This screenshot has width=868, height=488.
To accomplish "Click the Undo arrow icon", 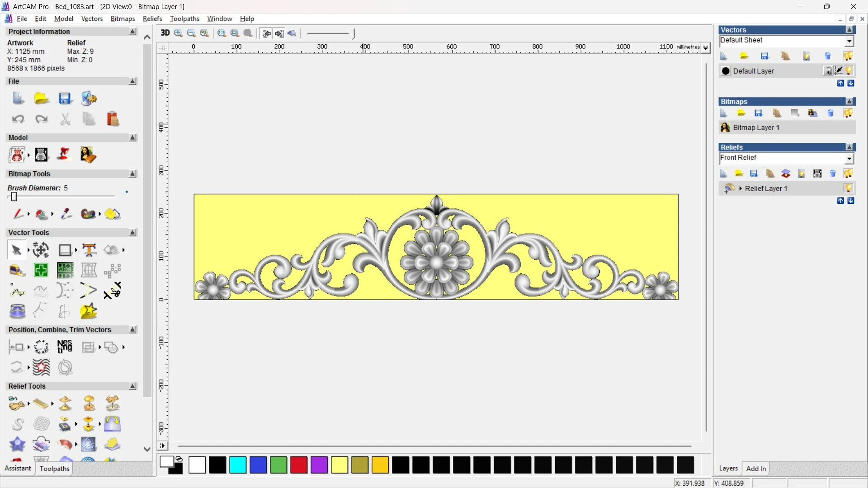I will coord(18,119).
